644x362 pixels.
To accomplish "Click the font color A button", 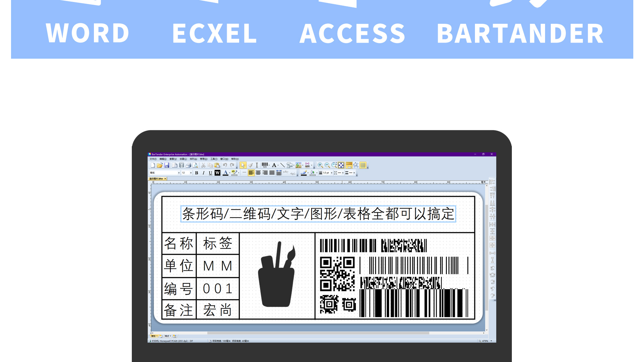I will point(225,173).
